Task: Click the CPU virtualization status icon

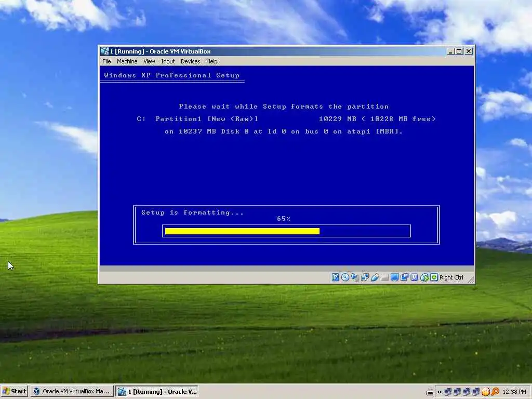Action: click(414, 277)
